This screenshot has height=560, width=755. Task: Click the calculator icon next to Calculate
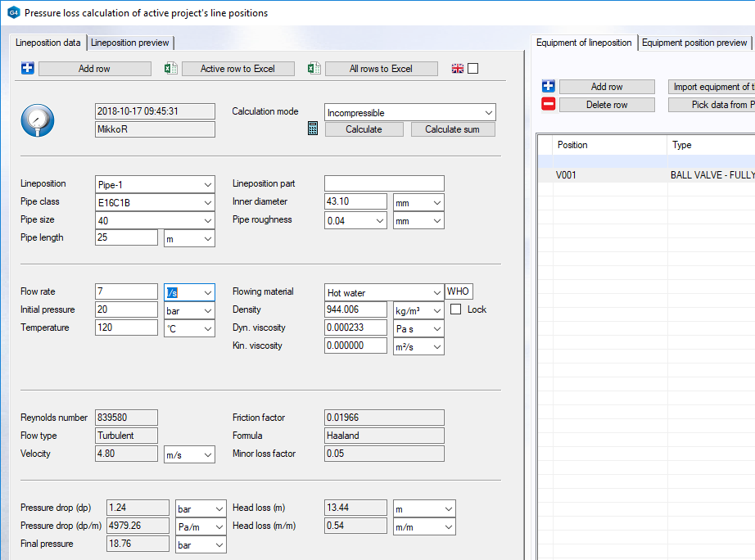[313, 129]
